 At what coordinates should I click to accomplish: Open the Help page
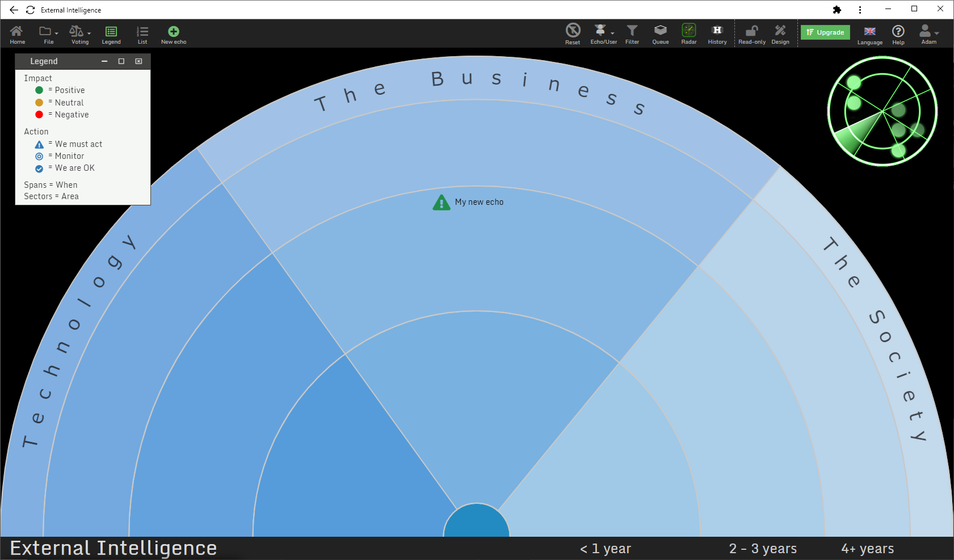click(898, 34)
